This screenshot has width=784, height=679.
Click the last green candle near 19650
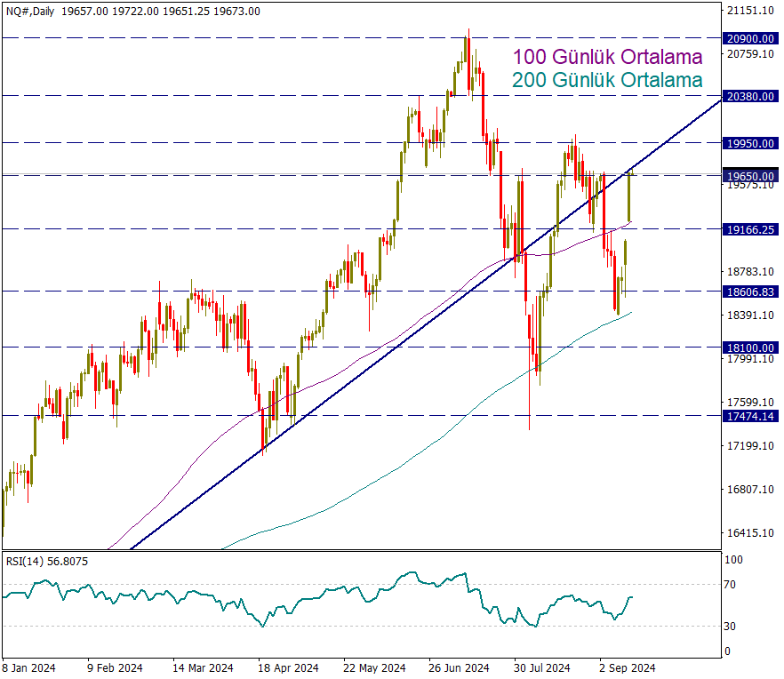[x=629, y=197]
